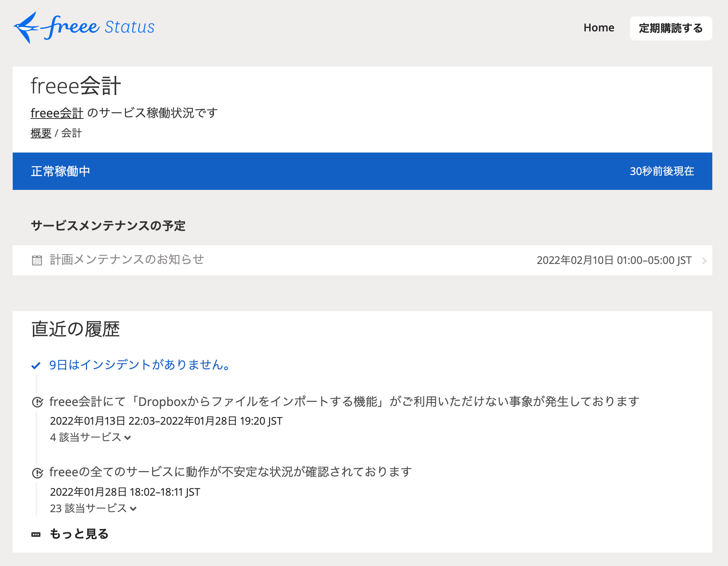Open the Dropbox import incident title

[x=344, y=402]
